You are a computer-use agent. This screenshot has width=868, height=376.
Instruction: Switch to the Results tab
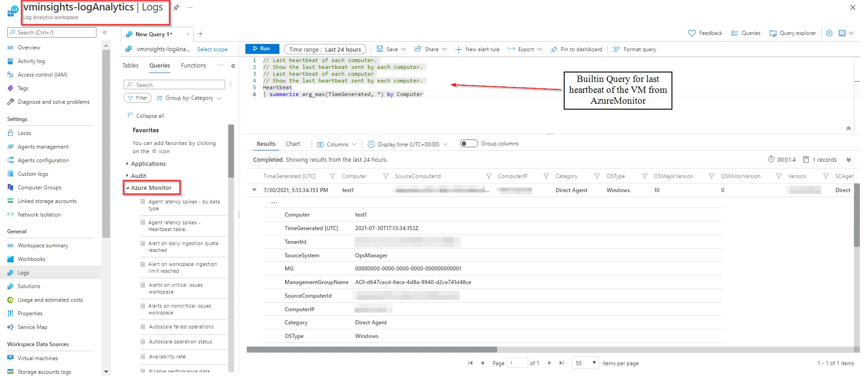266,144
